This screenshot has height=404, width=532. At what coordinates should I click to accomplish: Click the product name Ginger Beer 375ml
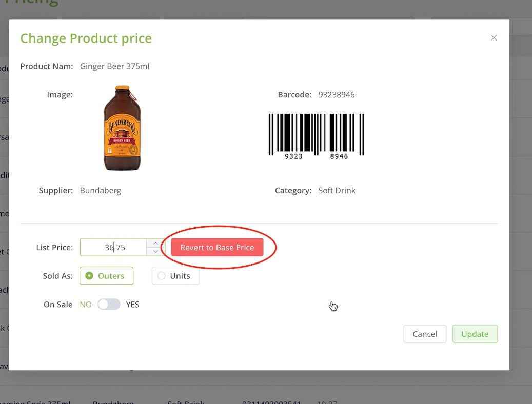tap(114, 66)
